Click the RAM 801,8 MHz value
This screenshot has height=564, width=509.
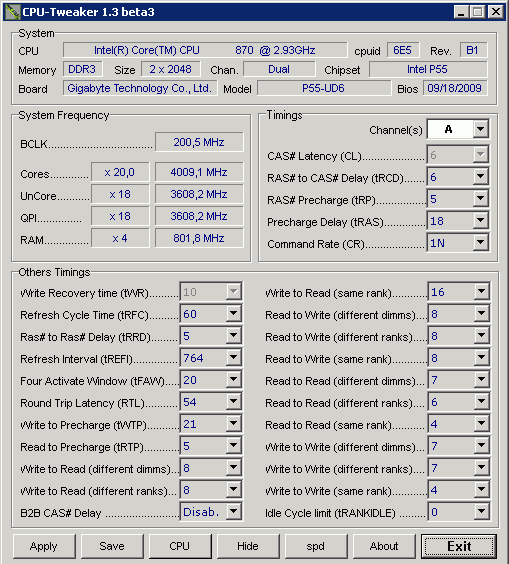[x=199, y=238]
